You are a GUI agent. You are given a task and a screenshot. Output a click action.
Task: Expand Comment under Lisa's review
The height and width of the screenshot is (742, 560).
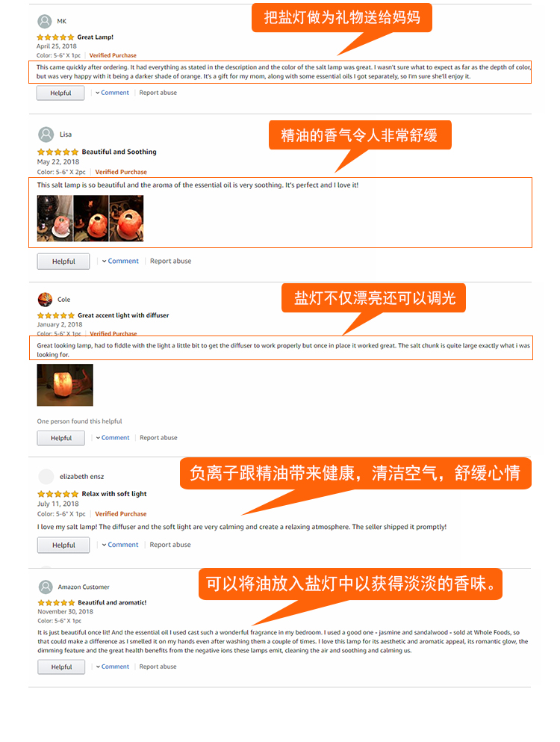tap(120, 261)
